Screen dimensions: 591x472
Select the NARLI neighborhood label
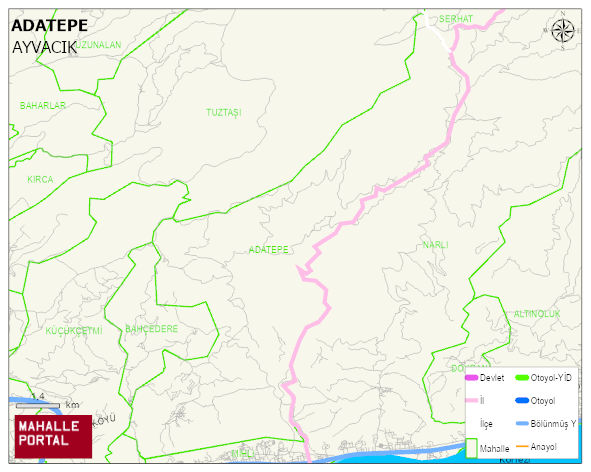(435, 245)
